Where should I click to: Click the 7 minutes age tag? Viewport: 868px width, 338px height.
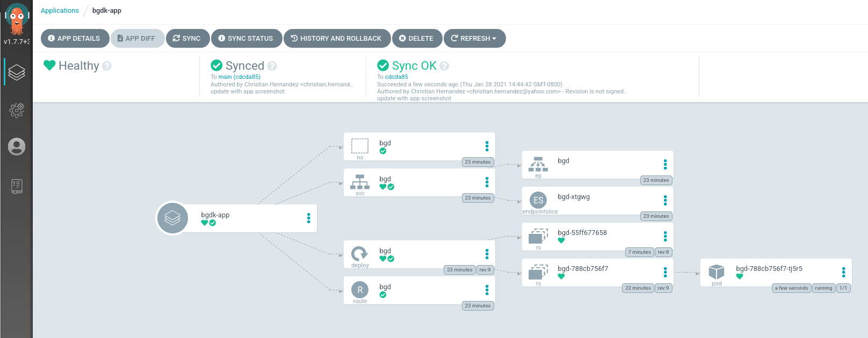coord(639,252)
